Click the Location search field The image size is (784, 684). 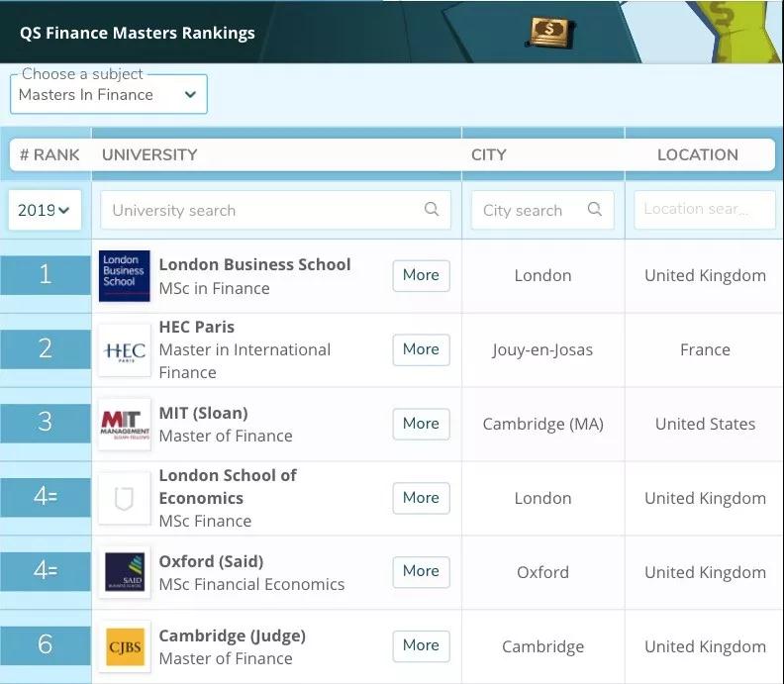click(x=705, y=210)
